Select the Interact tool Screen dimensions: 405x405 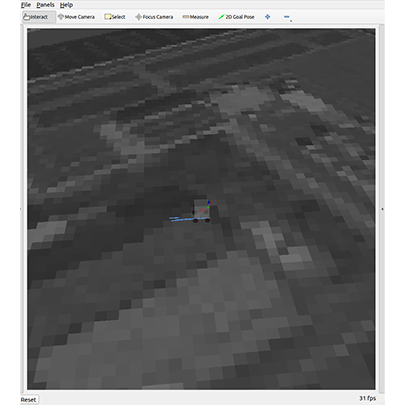tap(38, 17)
